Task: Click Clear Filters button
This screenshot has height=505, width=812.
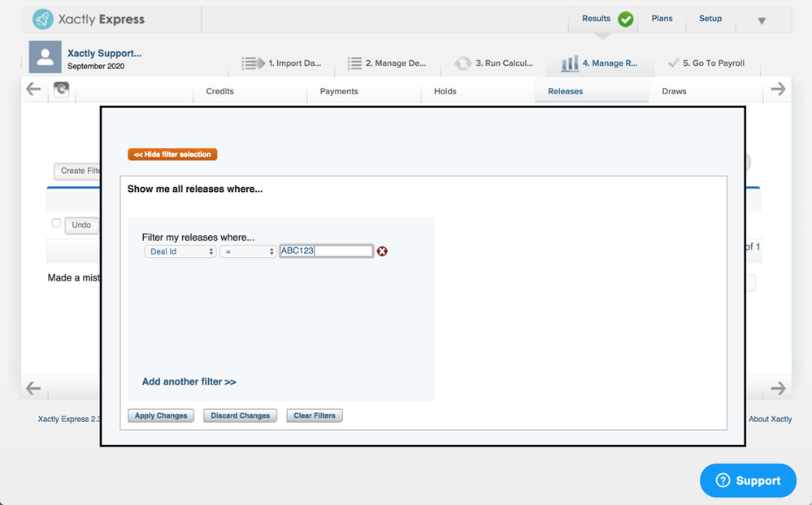Action: point(315,416)
